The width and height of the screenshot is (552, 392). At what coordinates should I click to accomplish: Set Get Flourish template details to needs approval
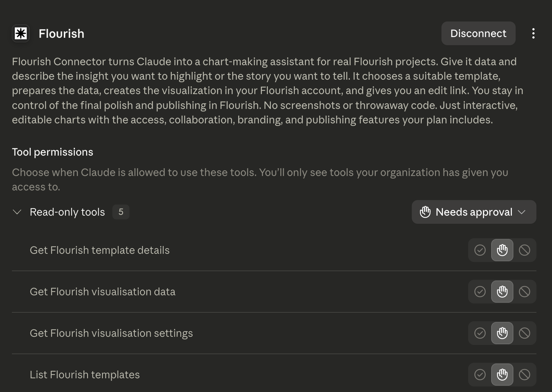pyautogui.click(x=502, y=250)
